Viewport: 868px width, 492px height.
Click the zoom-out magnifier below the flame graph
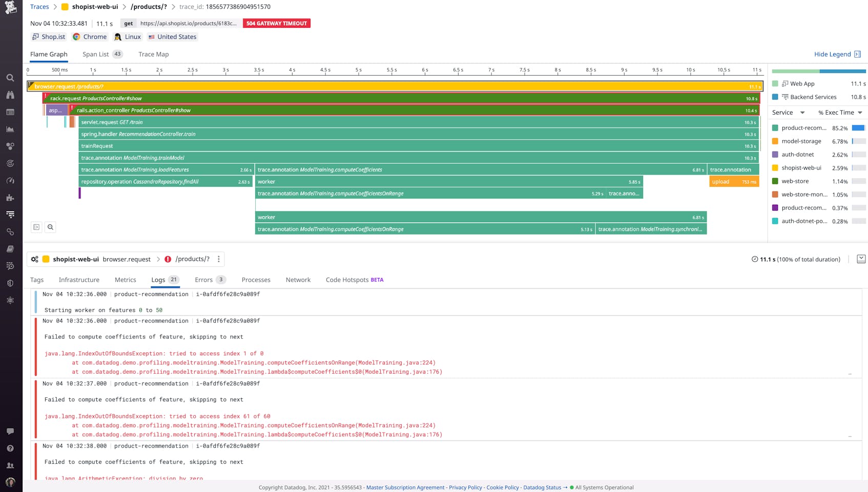[50, 227]
